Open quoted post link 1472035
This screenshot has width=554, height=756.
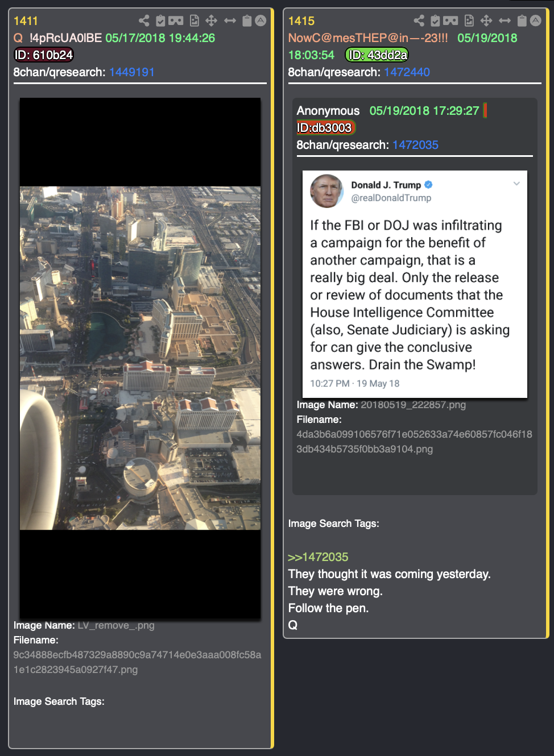[415, 145]
